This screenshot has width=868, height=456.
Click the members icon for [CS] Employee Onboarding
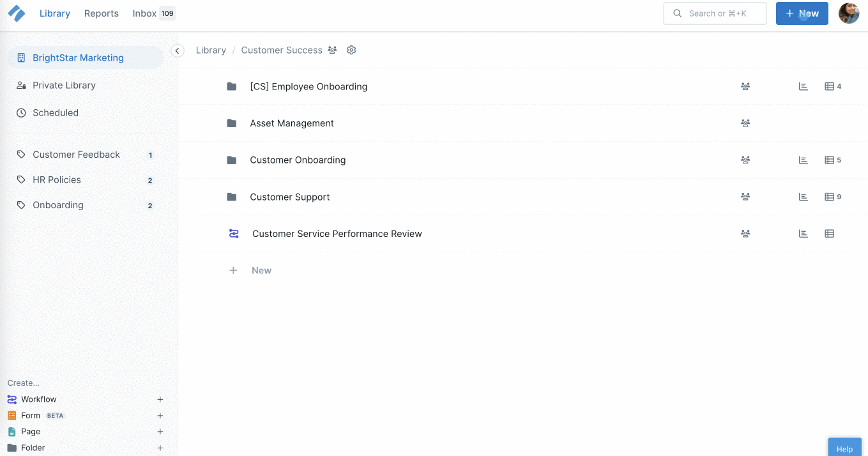click(x=745, y=86)
